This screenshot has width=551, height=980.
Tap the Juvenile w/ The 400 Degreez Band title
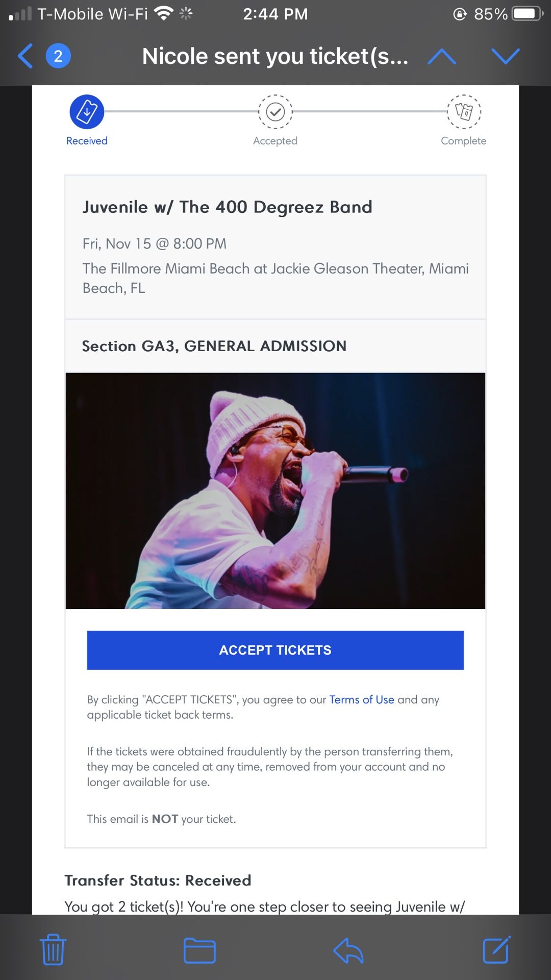(228, 207)
